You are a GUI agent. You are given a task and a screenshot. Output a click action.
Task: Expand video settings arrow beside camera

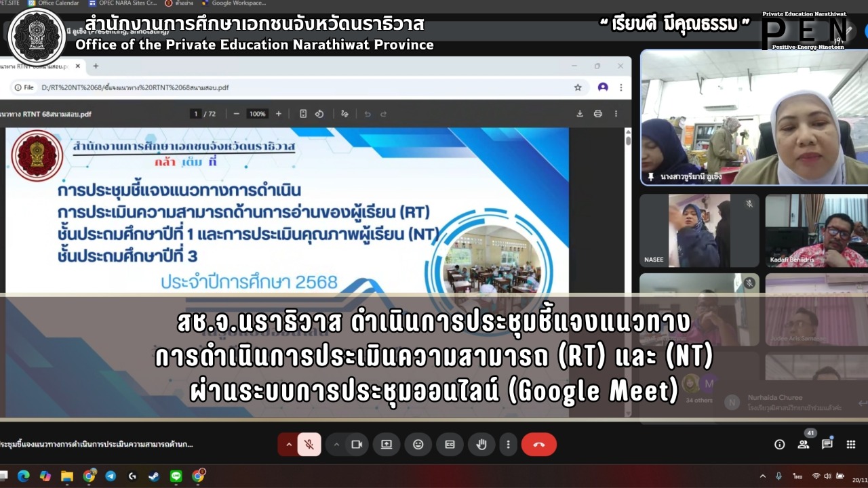coord(336,445)
